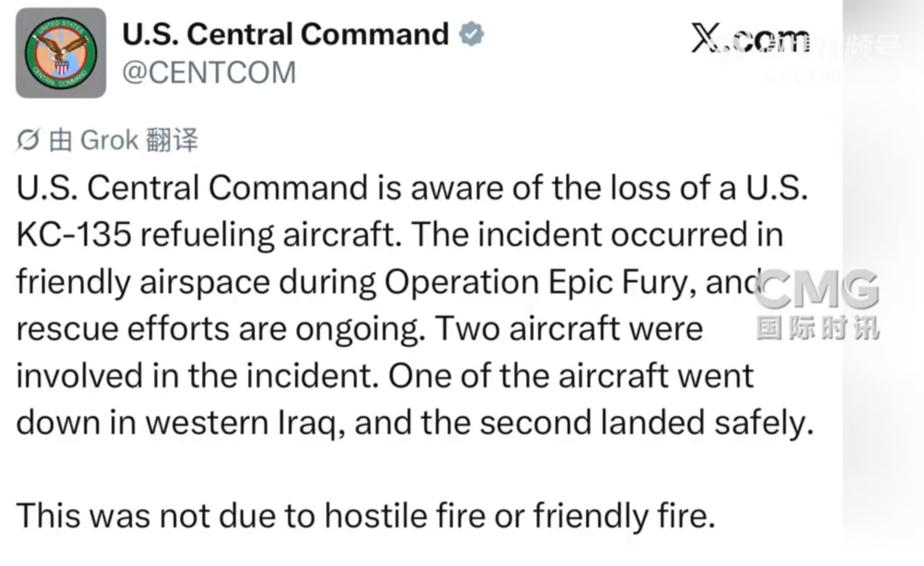
Task: Click the blue verified badge
Action: [471, 34]
